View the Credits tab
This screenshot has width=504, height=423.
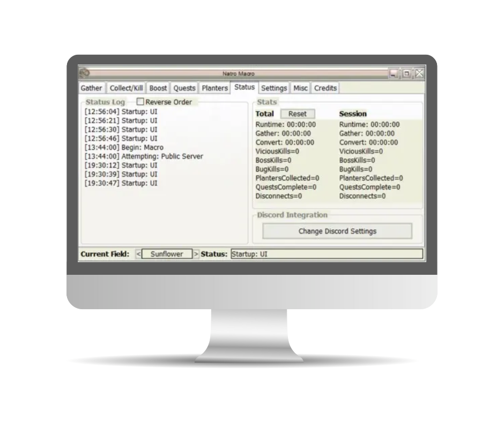coord(325,88)
